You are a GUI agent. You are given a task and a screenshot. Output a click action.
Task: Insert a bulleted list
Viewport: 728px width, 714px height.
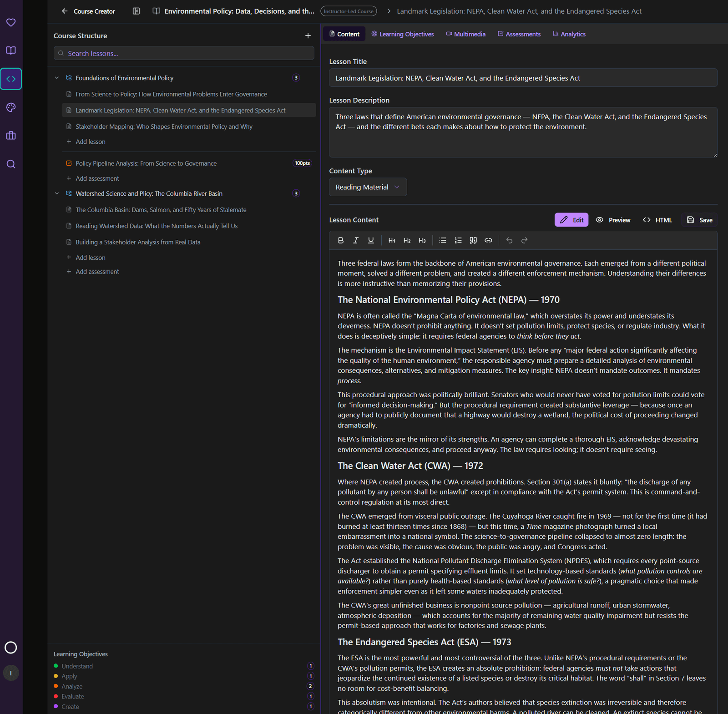tap(443, 240)
